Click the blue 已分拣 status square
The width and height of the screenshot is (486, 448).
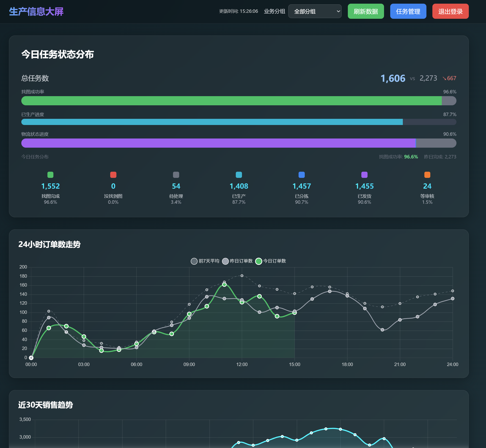pyautogui.click(x=302, y=175)
